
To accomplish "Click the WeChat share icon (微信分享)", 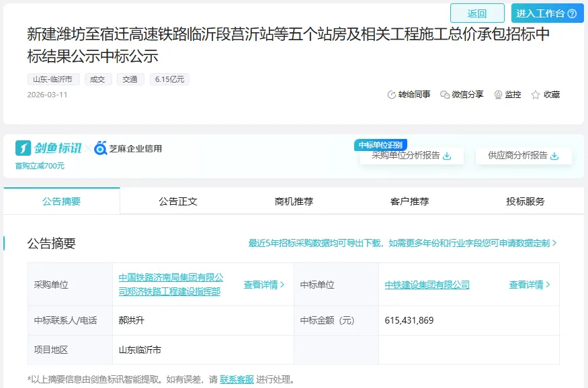I will [x=445, y=95].
